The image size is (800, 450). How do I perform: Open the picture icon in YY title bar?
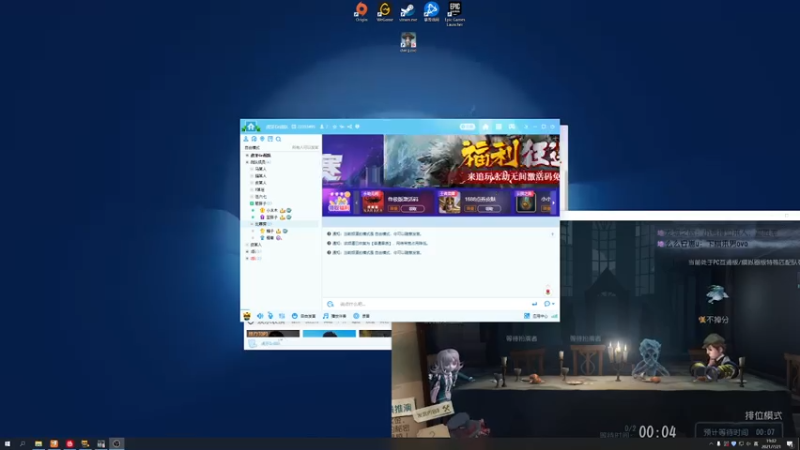[512, 127]
